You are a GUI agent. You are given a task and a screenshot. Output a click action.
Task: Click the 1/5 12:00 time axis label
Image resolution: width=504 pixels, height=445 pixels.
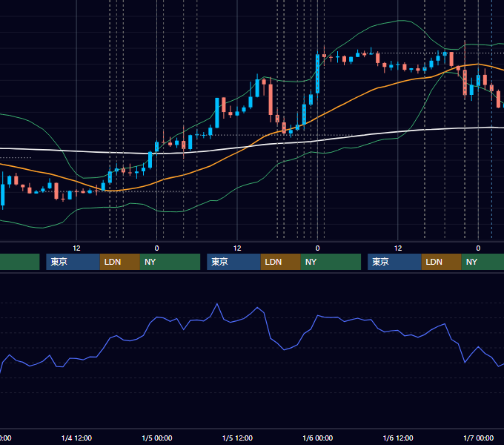[237, 438]
